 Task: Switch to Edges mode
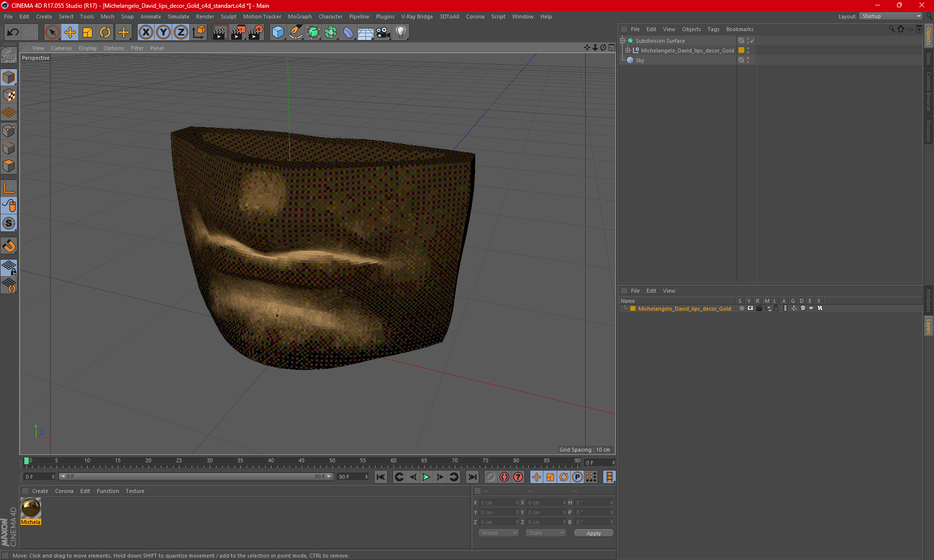(x=9, y=148)
